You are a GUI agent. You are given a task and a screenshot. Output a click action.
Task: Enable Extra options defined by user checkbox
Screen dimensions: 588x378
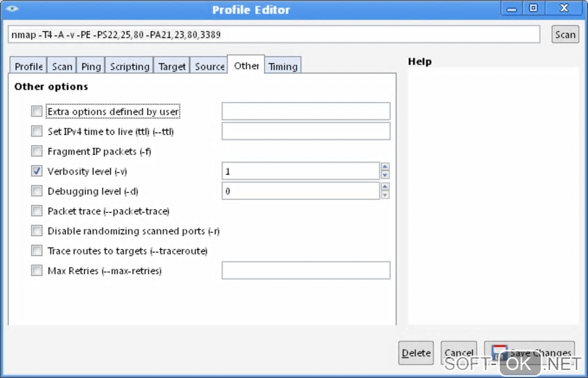coord(37,111)
